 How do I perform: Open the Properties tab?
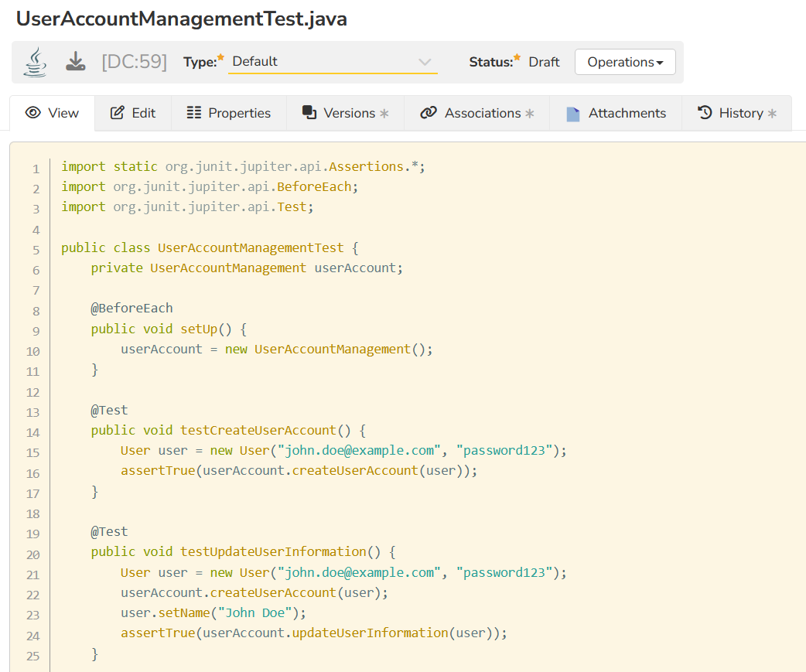[229, 113]
